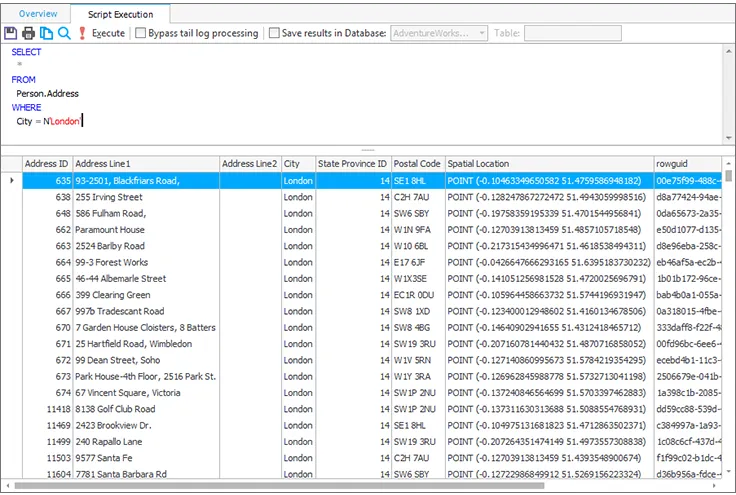Screen dimensions: 736x495
Task: Click the horizontal scrollbar thumb
Action: coord(279,486)
